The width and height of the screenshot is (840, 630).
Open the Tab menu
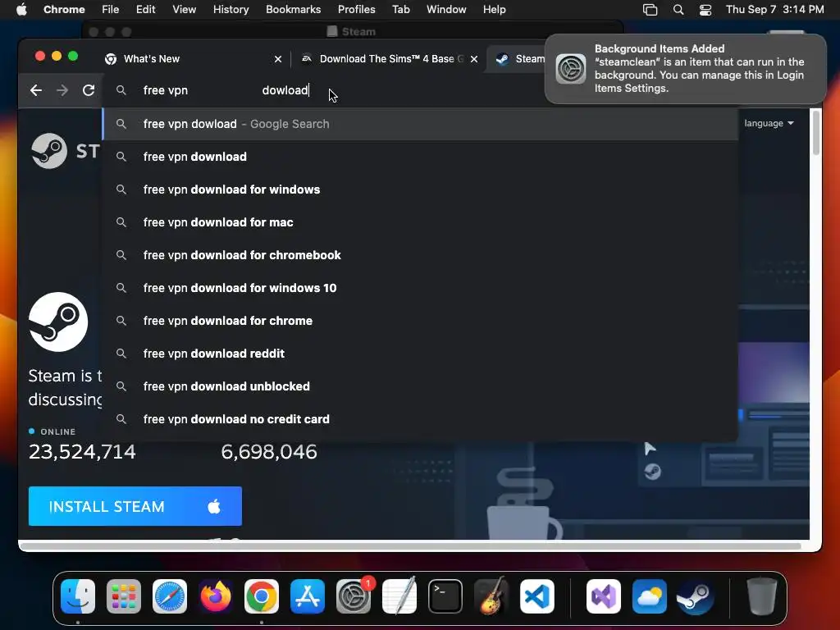pyautogui.click(x=400, y=10)
